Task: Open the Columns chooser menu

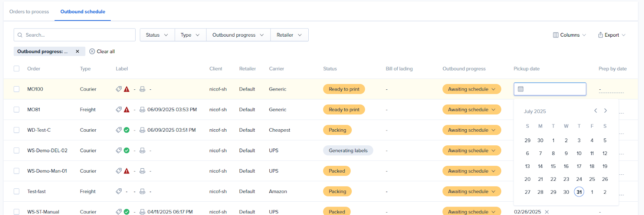Action: (569, 35)
